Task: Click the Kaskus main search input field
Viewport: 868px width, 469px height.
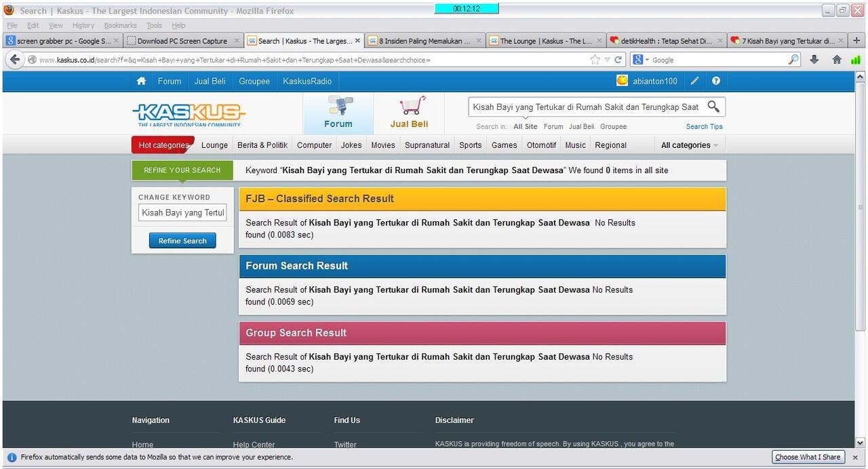Action: tap(587, 107)
